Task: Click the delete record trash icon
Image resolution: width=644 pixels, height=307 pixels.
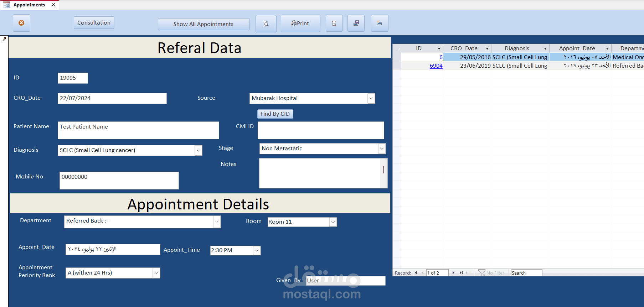Action: 334,23
